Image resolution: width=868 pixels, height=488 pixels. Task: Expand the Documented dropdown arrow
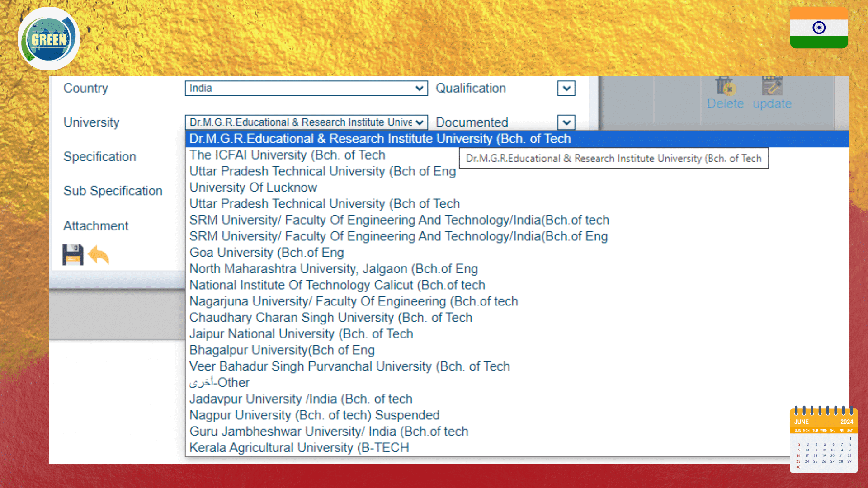(x=566, y=122)
